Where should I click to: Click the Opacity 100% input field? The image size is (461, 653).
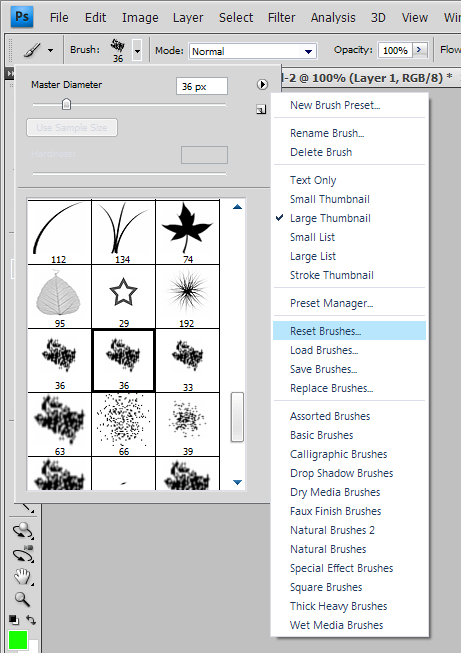point(395,50)
